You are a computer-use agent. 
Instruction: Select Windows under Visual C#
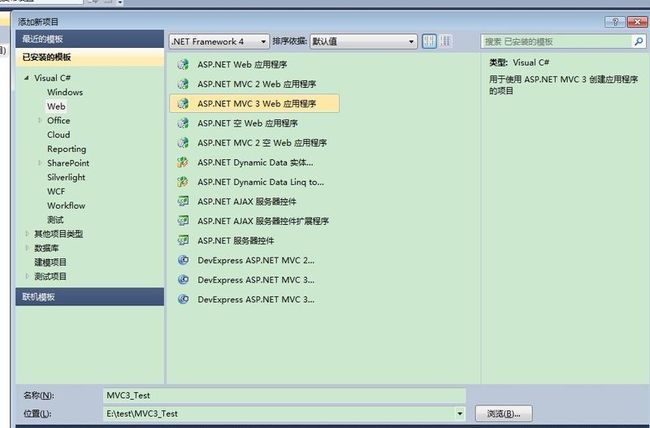(x=65, y=92)
